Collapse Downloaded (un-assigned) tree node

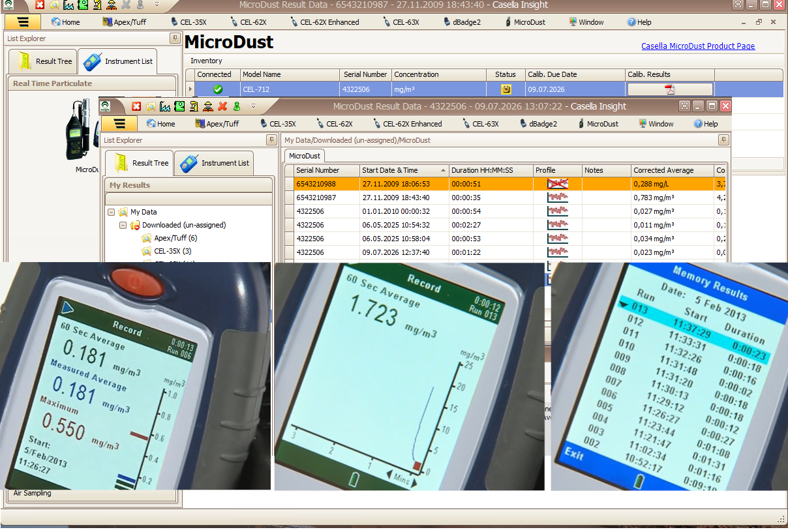(x=123, y=225)
